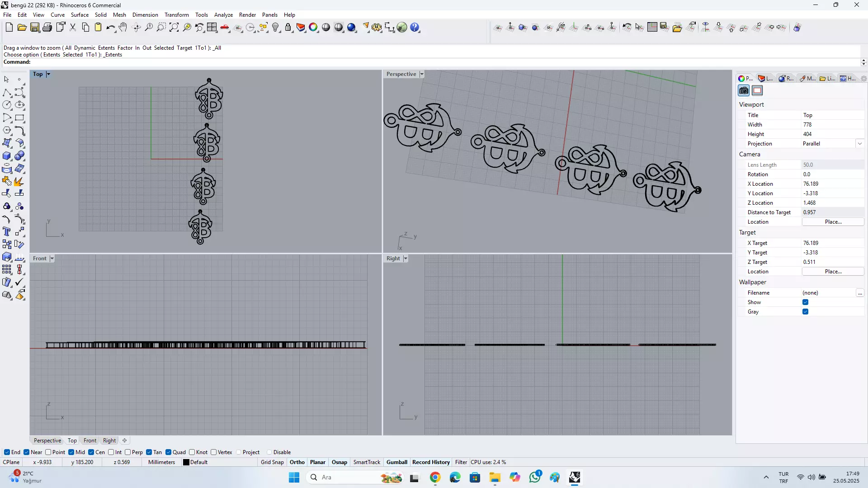The image size is (868, 488).
Task: Select the Pan view hand tool
Action: point(123,28)
